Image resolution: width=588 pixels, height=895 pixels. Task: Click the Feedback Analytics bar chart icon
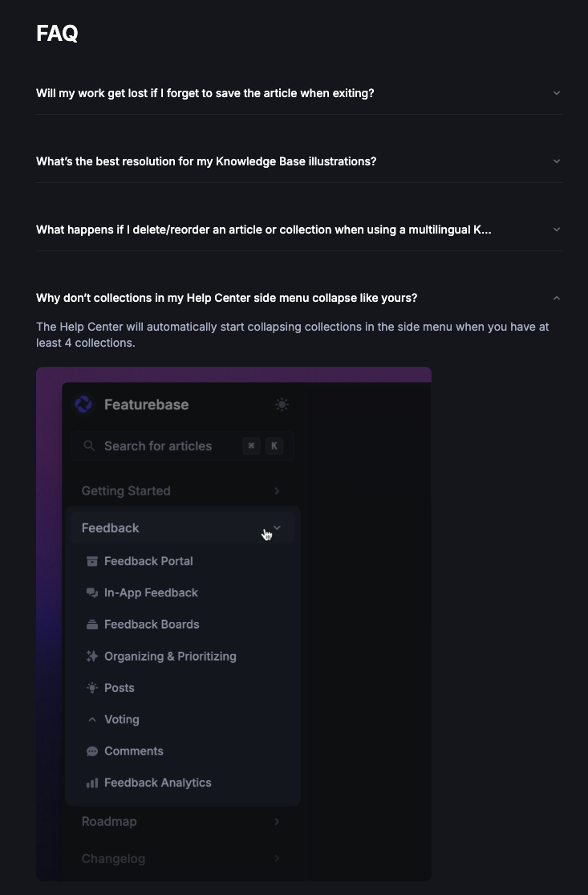coord(92,783)
